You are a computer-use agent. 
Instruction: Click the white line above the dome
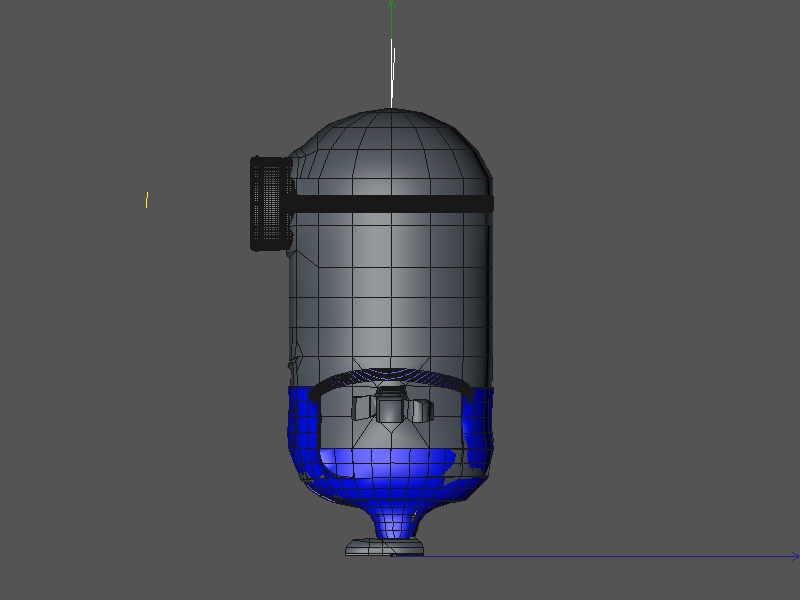(x=392, y=73)
